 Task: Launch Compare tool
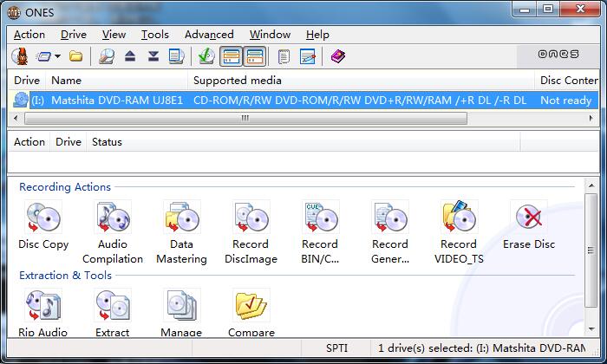point(251,313)
